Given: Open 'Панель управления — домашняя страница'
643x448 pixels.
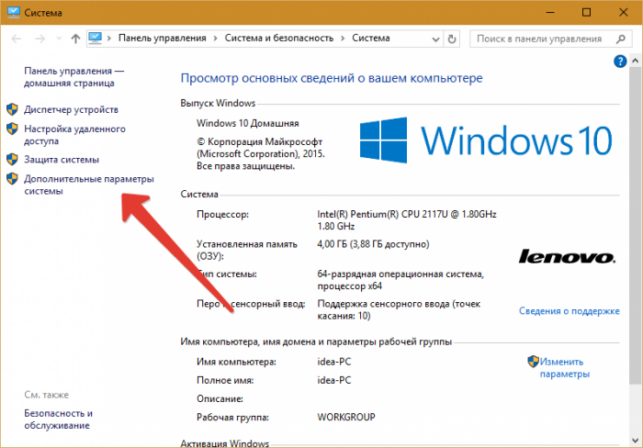Looking at the screenshot, I should click(x=74, y=77).
